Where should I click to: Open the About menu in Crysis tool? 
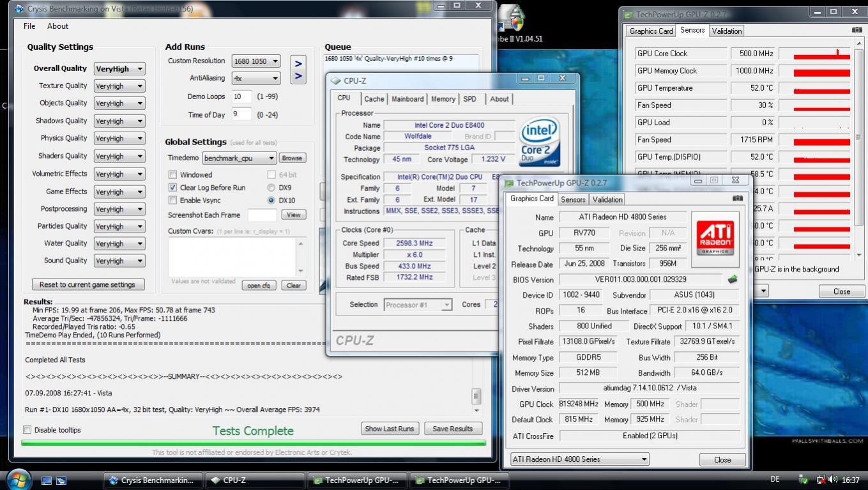point(57,26)
